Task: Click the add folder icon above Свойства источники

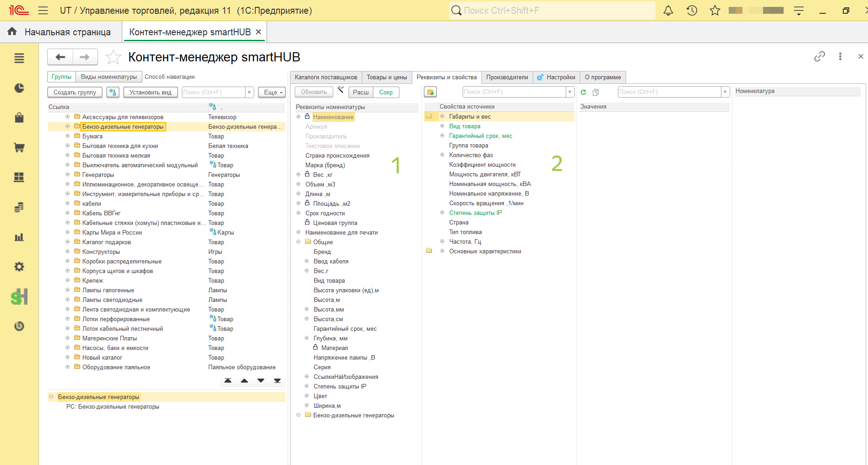Action: (430, 92)
